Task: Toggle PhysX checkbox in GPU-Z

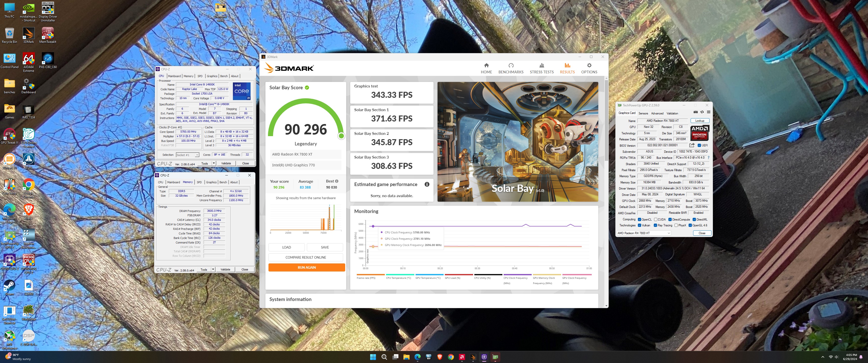Action: (x=676, y=225)
